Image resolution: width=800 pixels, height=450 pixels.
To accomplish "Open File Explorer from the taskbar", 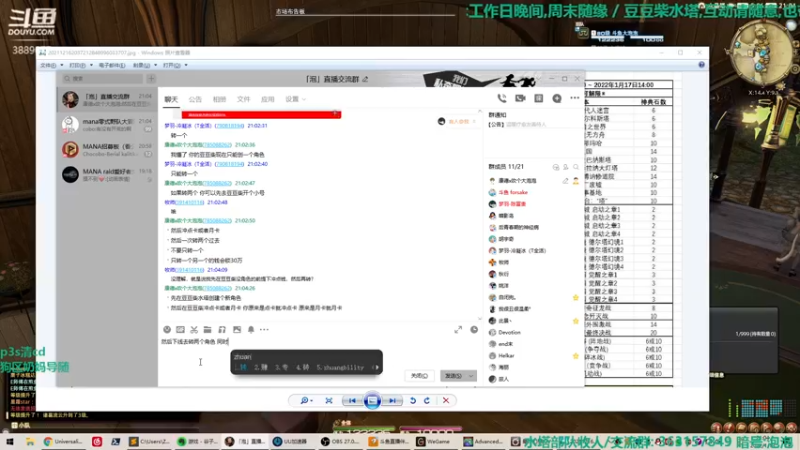I will tap(30, 442).
